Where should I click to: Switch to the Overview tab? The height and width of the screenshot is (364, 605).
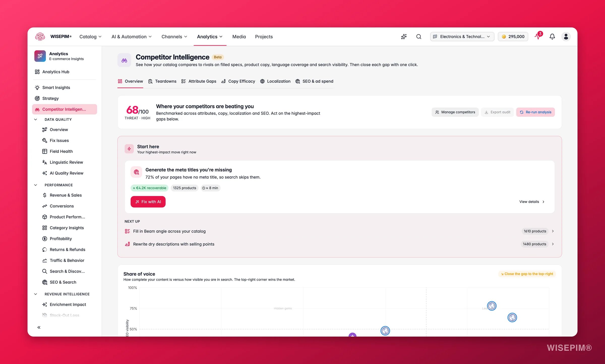coord(130,81)
